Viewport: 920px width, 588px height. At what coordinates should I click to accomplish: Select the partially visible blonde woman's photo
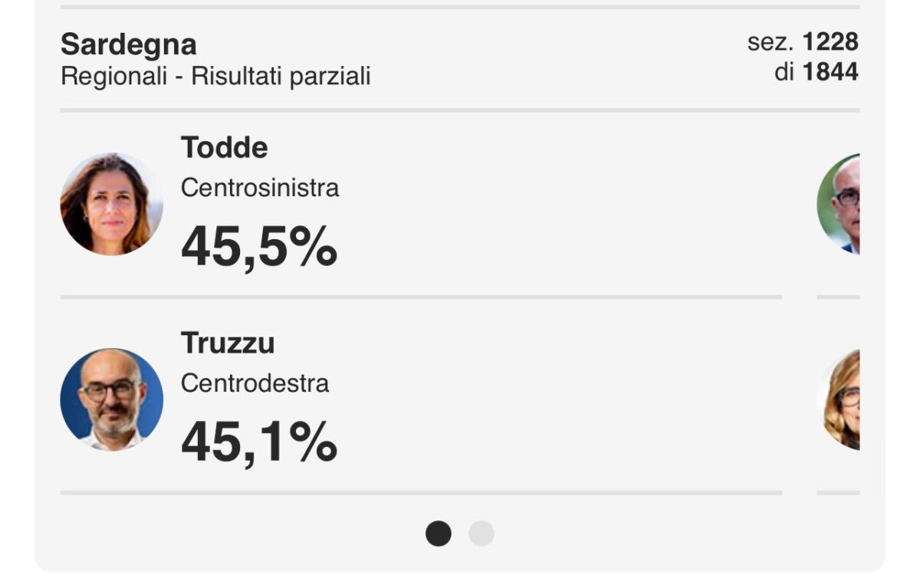[x=838, y=399]
